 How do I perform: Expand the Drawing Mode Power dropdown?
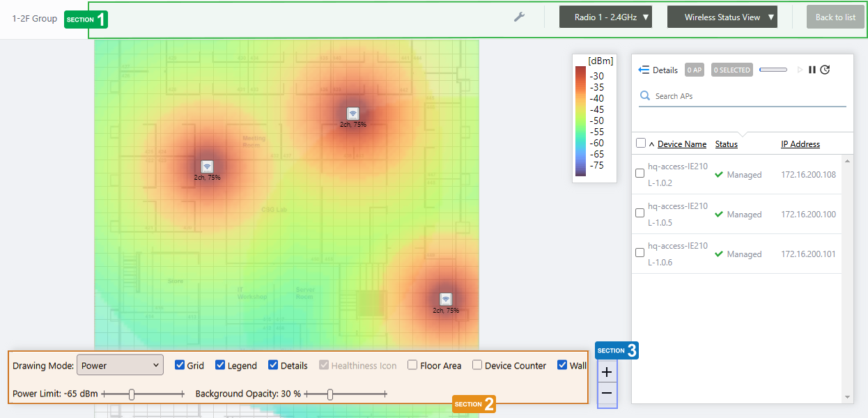click(x=120, y=365)
